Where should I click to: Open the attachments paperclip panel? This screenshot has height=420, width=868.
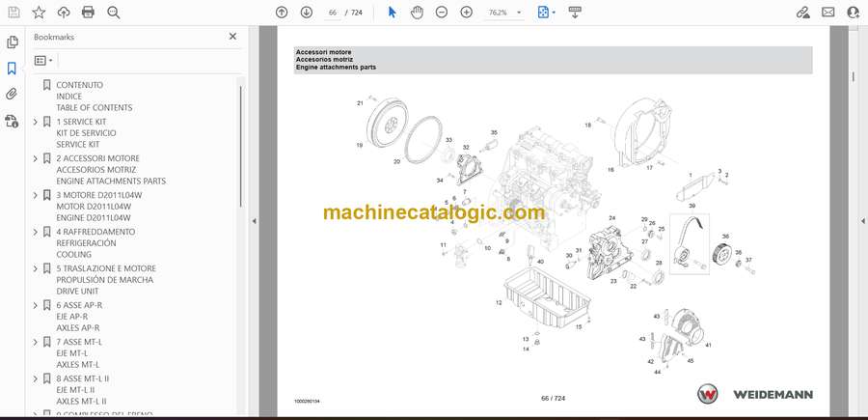coord(12,95)
